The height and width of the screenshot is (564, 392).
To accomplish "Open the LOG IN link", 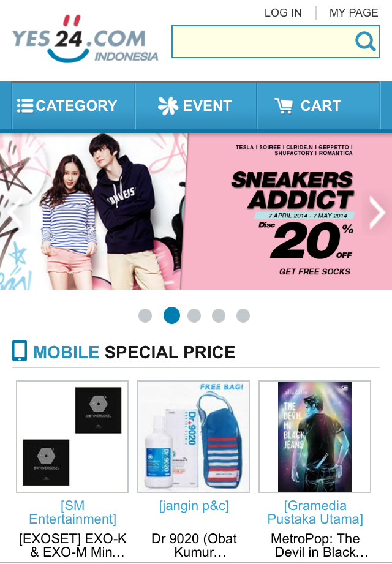I will [x=283, y=13].
